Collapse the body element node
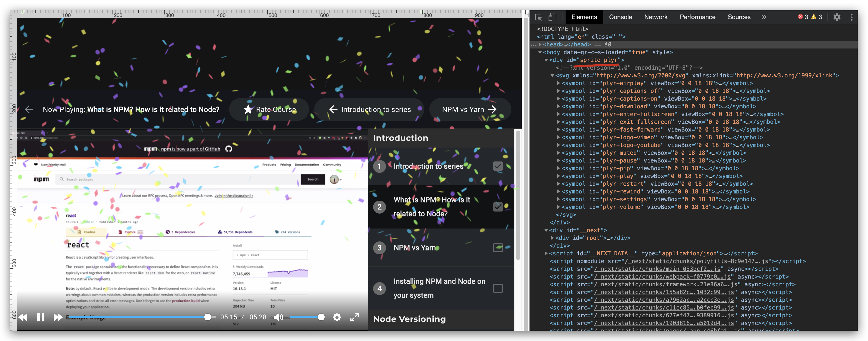Image resolution: width=868 pixels, height=341 pixels. (540, 52)
